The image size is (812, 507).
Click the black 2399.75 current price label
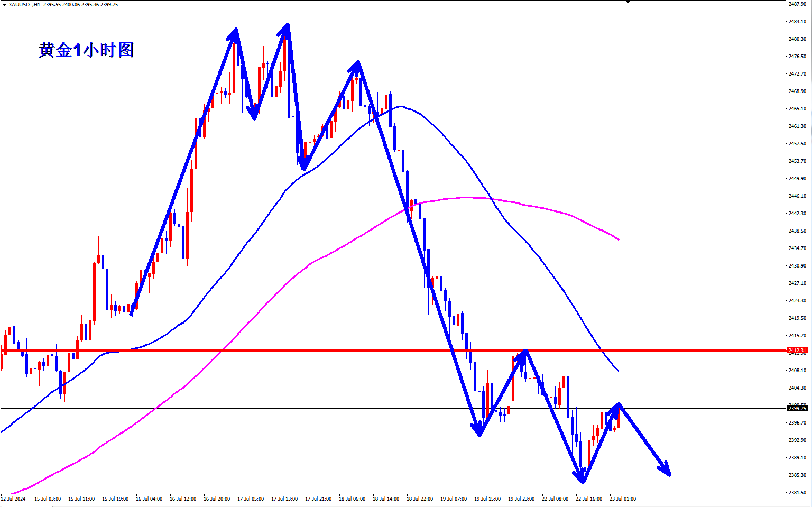coord(797,409)
